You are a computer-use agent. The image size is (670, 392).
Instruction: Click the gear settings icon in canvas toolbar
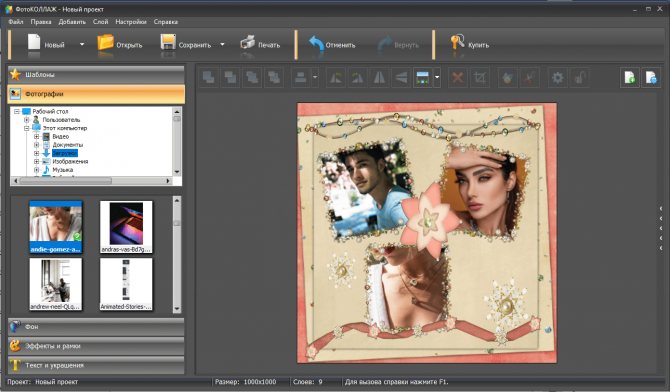pyautogui.click(x=558, y=78)
